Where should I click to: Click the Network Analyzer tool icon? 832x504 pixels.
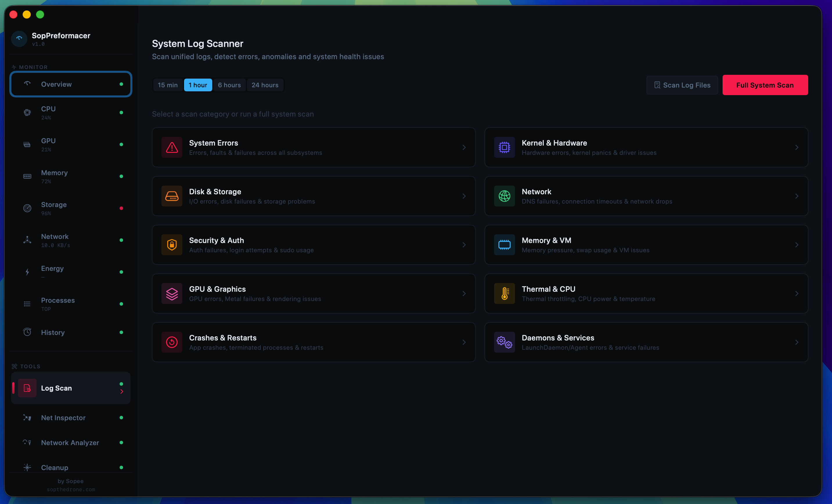point(27,443)
